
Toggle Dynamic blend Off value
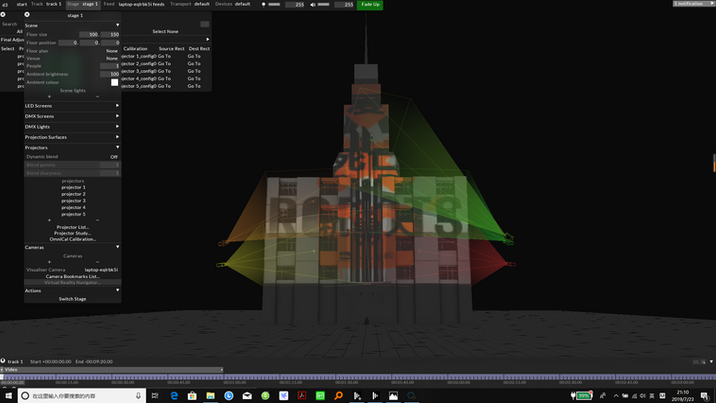(114, 157)
